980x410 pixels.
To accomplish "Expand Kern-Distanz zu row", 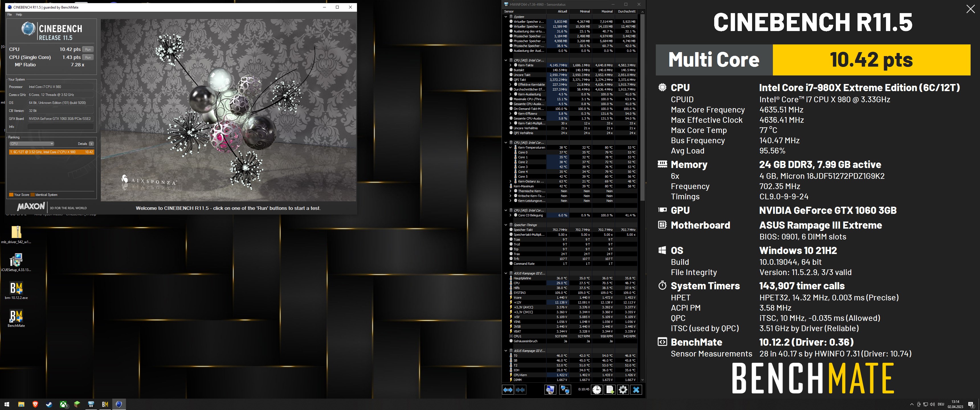I will (511, 181).
